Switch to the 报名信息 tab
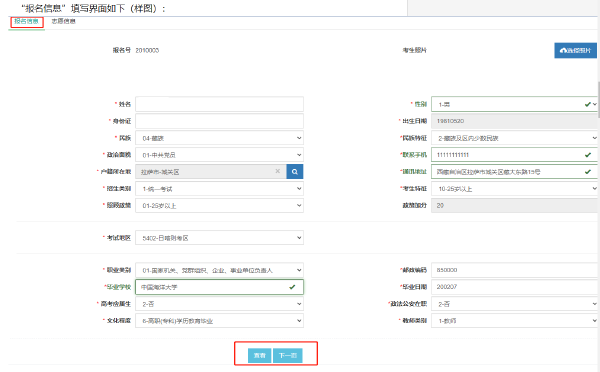 click(26, 21)
